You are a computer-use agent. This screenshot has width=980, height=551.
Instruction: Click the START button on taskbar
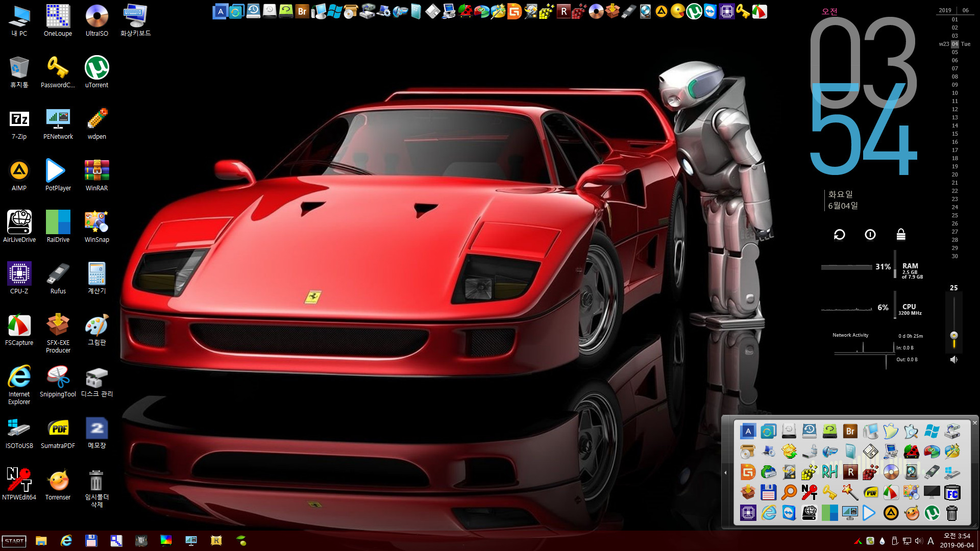[x=14, y=541]
